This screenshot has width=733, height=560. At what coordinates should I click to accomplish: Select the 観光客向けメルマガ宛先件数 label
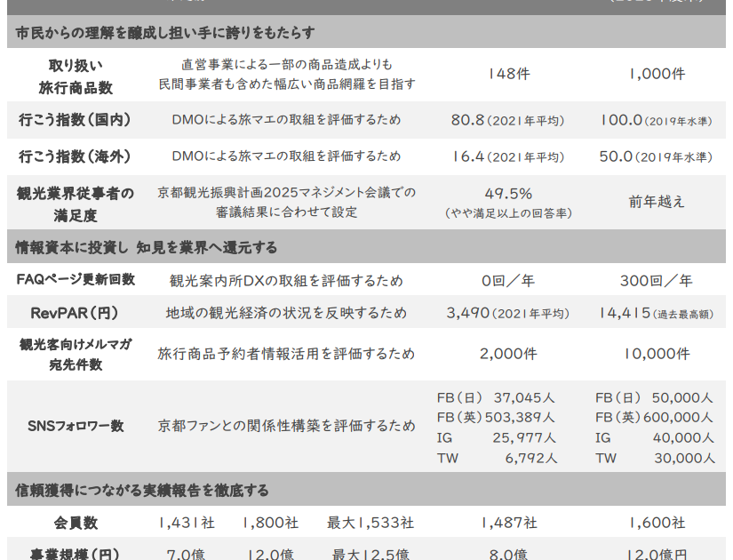point(76,354)
